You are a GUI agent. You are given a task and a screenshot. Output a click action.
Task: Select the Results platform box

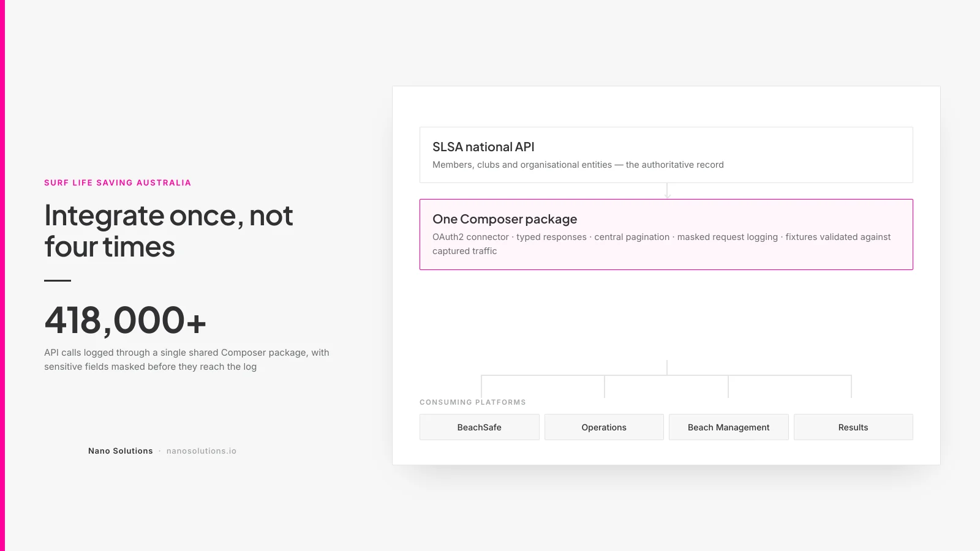click(853, 427)
